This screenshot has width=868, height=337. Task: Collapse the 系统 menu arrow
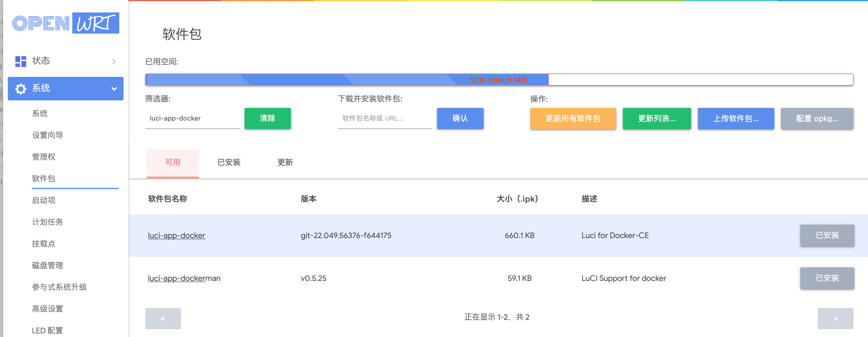pos(114,89)
